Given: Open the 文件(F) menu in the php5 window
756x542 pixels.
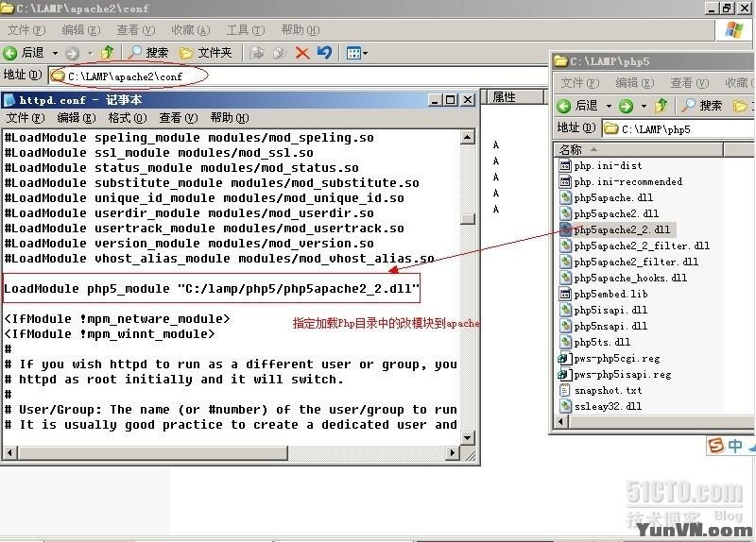Looking at the screenshot, I should pyautogui.click(x=580, y=83).
